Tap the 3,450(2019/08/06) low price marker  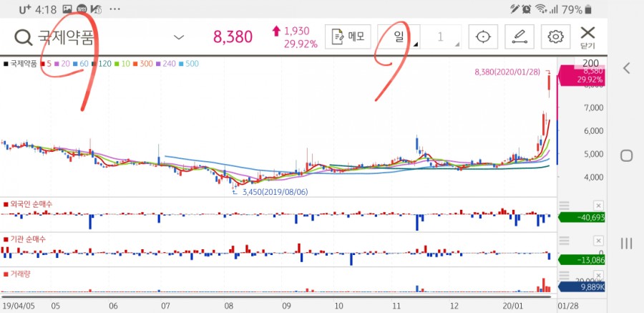click(x=275, y=192)
